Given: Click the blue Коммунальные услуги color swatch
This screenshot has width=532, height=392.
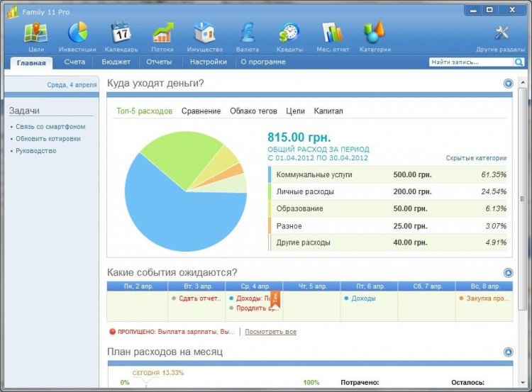Looking at the screenshot, I should click(x=270, y=174).
